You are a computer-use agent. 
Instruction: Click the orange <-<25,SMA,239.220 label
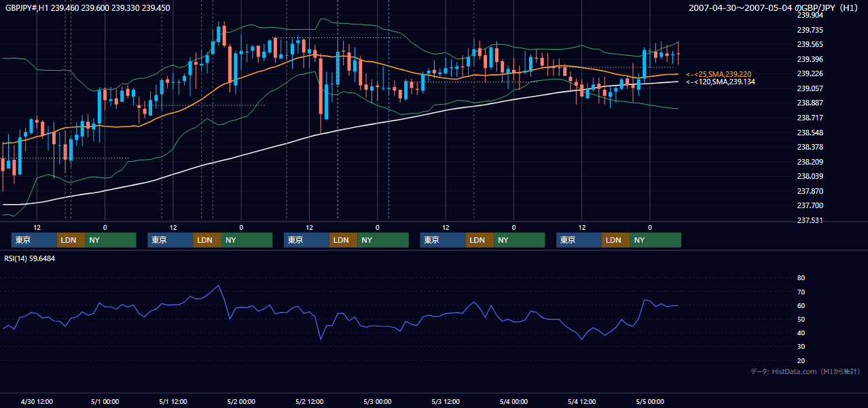pyautogui.click(x=719, y=73)
